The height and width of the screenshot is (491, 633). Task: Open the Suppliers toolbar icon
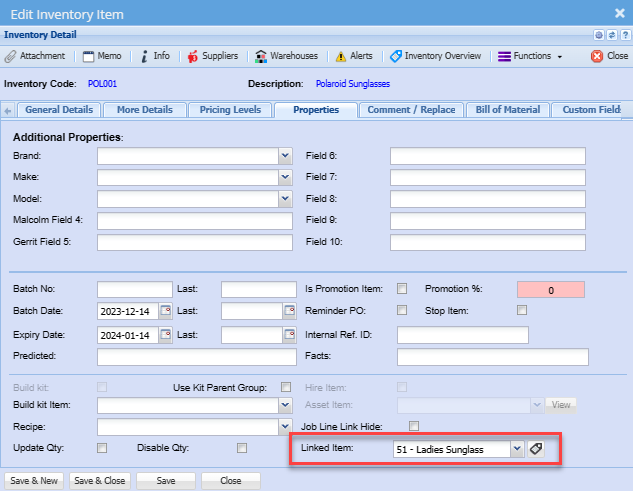tap(193, 56)
